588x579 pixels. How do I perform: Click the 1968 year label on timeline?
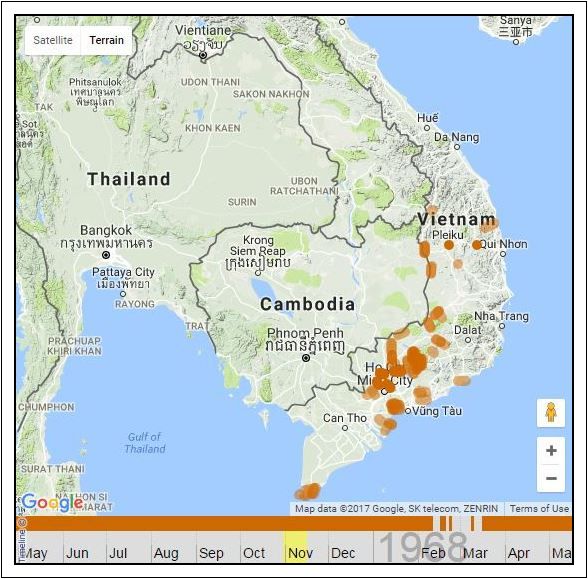pos(422,547)
